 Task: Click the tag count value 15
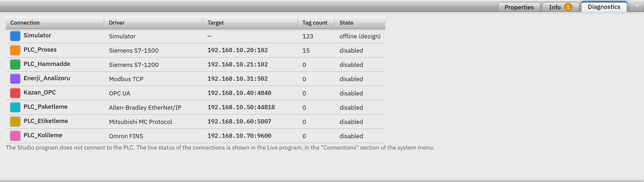(306, 50)
